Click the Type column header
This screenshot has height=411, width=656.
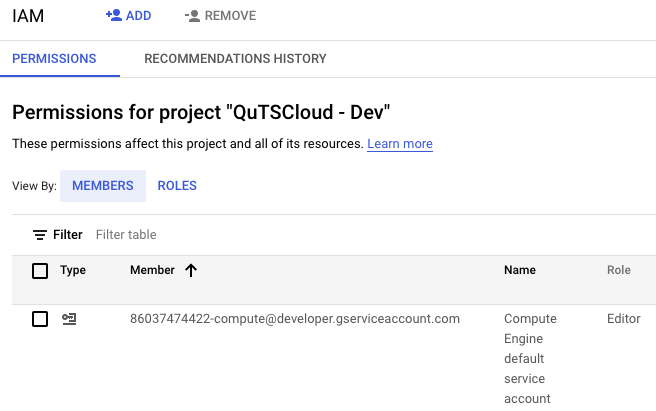coord(73,270)
